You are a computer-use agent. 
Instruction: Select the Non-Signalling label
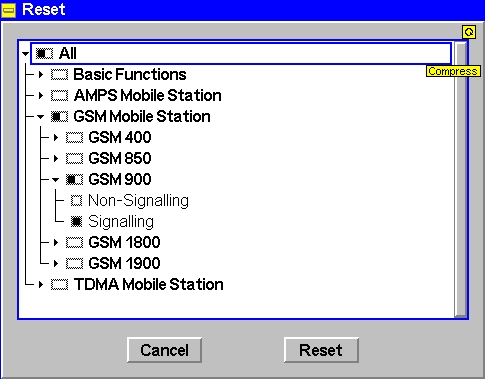pyautogui.click(x=138, y=201)
